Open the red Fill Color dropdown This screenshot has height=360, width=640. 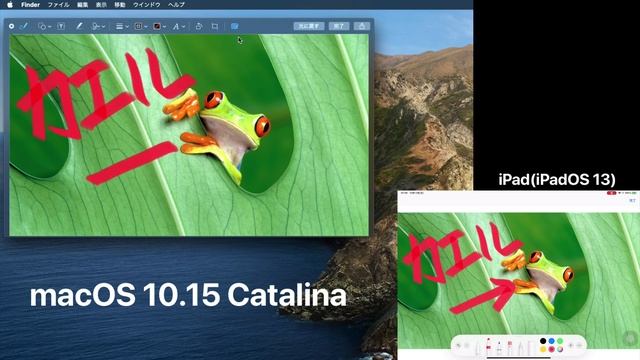159,26
